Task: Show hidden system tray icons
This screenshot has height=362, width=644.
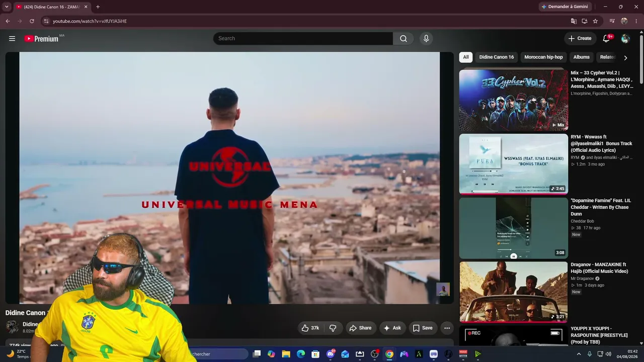Action: [579, 354]
